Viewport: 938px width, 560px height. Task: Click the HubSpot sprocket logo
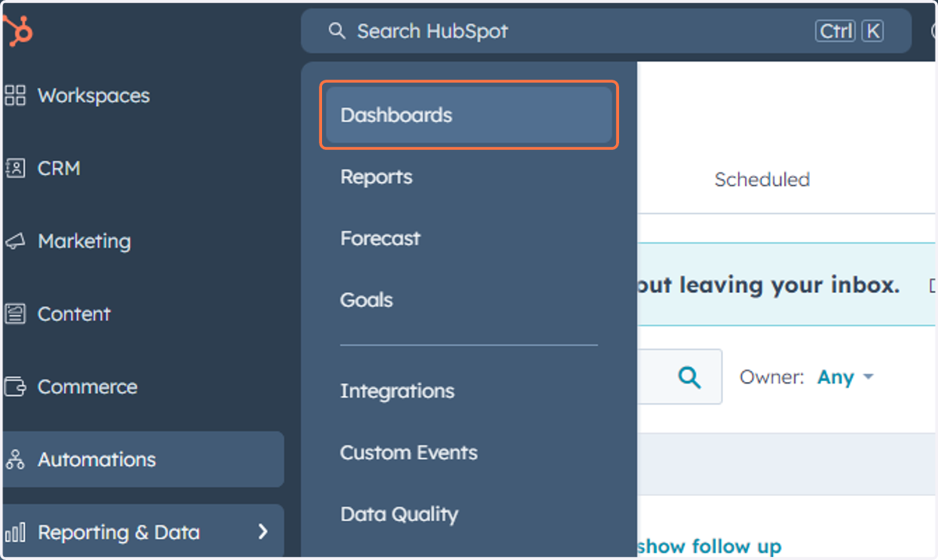point(17,31)
